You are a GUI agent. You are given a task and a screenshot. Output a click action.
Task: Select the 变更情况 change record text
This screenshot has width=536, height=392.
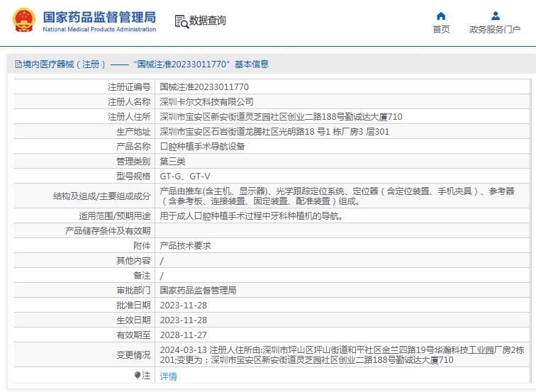(342, 354)
